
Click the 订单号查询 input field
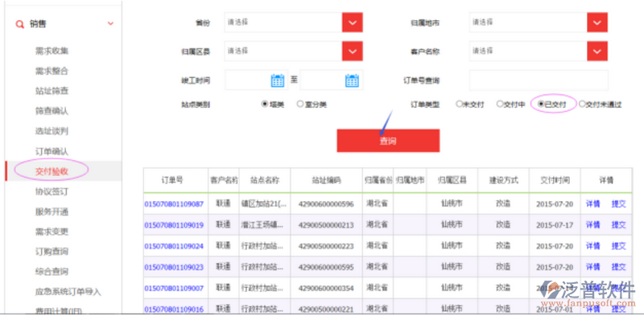539,80
